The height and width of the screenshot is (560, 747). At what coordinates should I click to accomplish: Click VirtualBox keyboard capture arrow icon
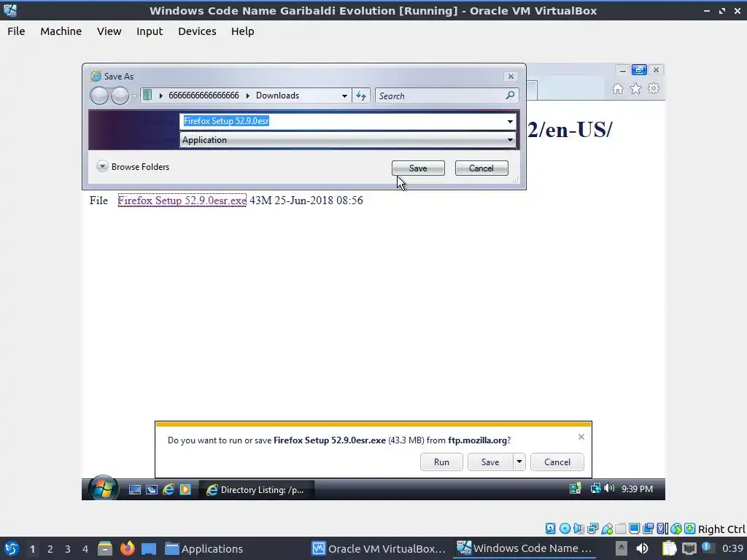click(690, 529)
